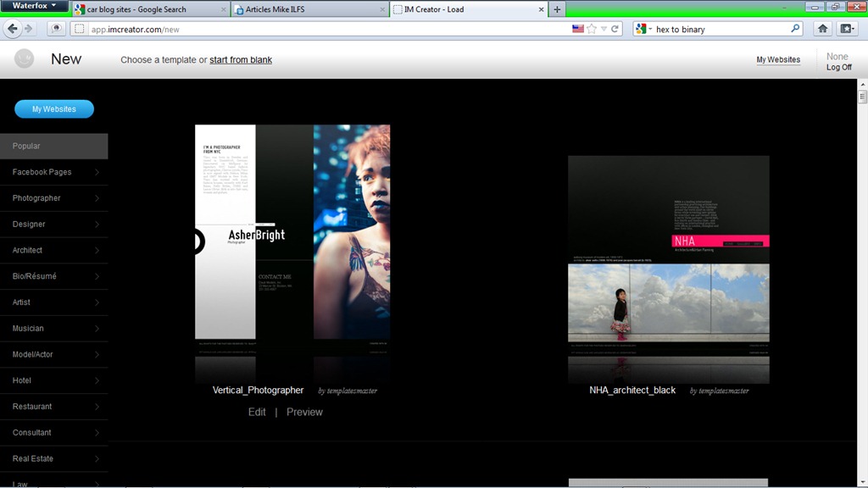This screenshot has width=868, height=488.
Task: Open the address bar history dropdown arrow
Action: click(x=604, y=29)
